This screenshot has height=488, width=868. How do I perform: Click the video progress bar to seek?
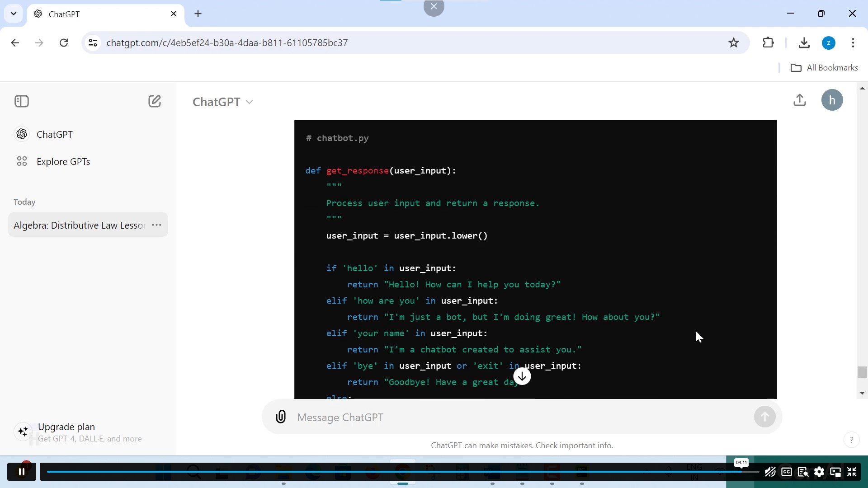pyautogui.click(x=407, y=472)
